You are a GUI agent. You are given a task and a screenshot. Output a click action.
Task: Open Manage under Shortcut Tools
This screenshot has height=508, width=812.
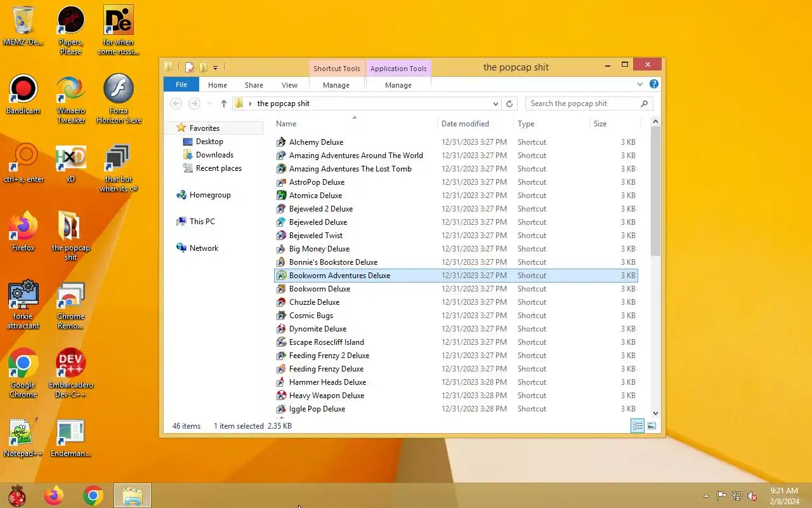(x=336, y=84)
